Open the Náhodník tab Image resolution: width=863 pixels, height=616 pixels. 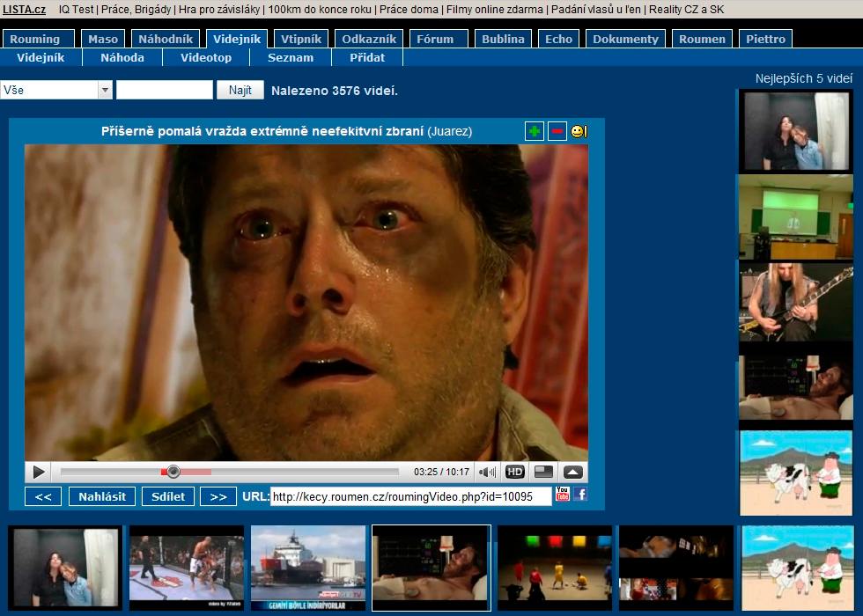point(166,39)
